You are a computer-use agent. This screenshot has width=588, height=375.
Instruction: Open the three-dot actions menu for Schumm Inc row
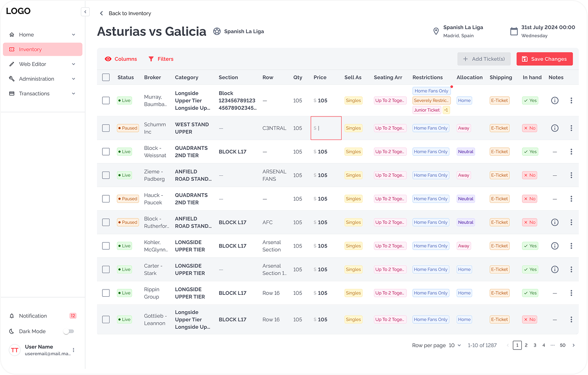pyautogui.click(x=571, y=128)
